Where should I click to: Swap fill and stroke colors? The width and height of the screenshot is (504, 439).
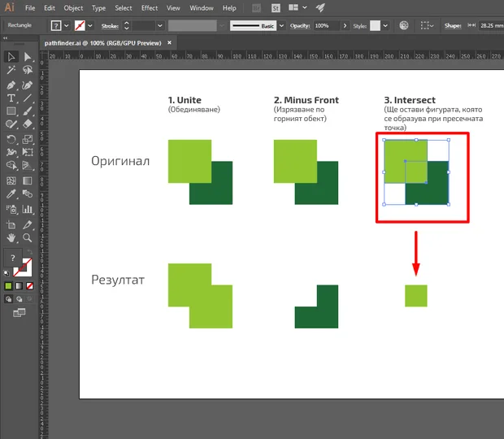29,252
